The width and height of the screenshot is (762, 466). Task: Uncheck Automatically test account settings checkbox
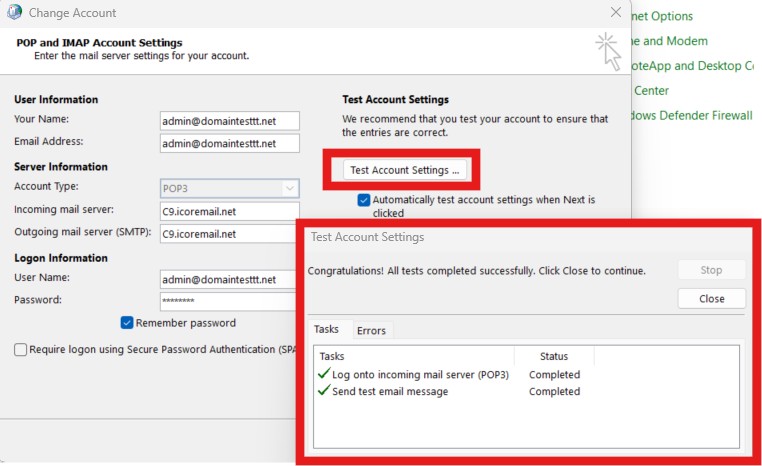point(364,200)
